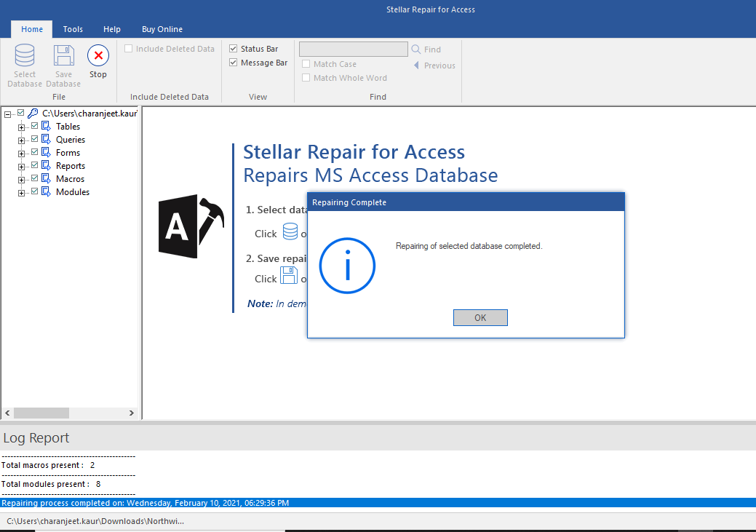Click the Log Report heading
This screenshot has height=532, width=756.
tap(36, 437)
